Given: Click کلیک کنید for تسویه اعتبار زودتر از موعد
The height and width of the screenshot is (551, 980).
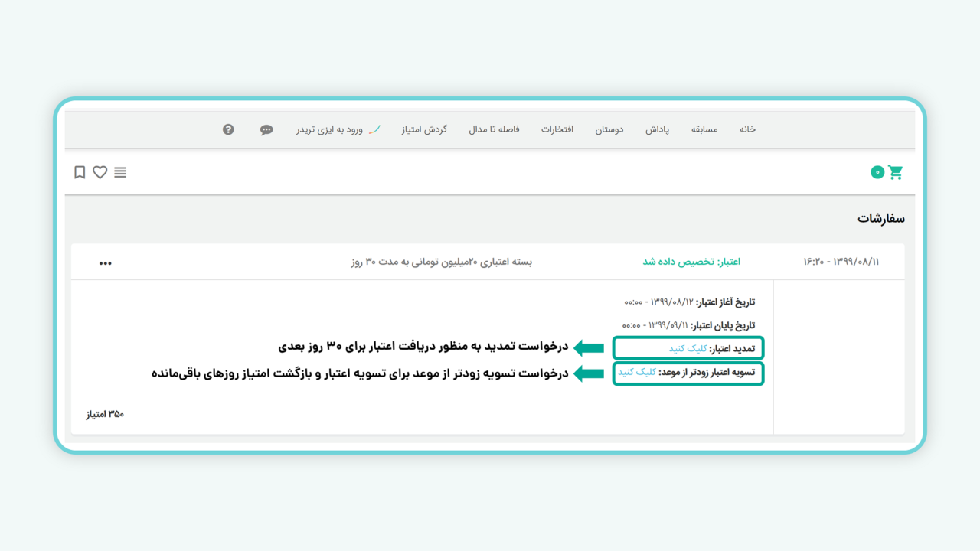Looking at the screenshot, I should [637, 372].
